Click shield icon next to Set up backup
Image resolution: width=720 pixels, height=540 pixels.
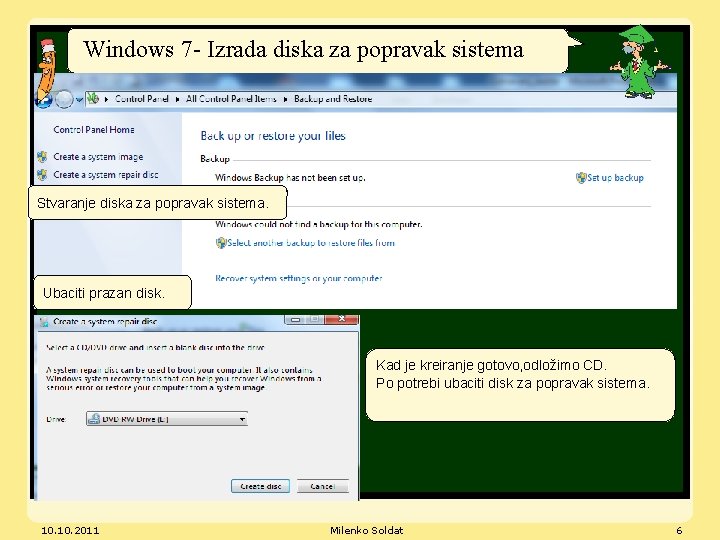click(581, 178)
